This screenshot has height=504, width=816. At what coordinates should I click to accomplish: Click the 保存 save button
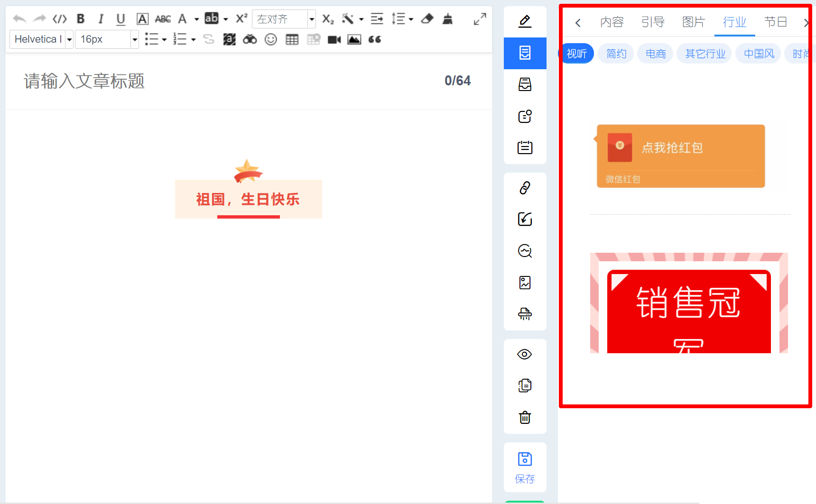525,467
